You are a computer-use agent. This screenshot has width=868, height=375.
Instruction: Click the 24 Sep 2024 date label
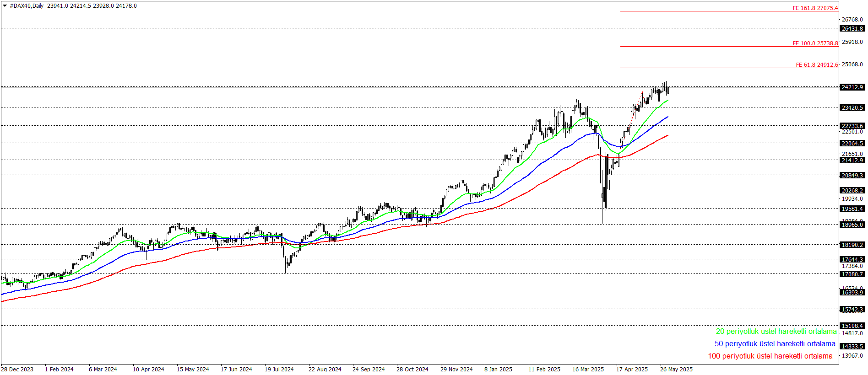point(369,369)
